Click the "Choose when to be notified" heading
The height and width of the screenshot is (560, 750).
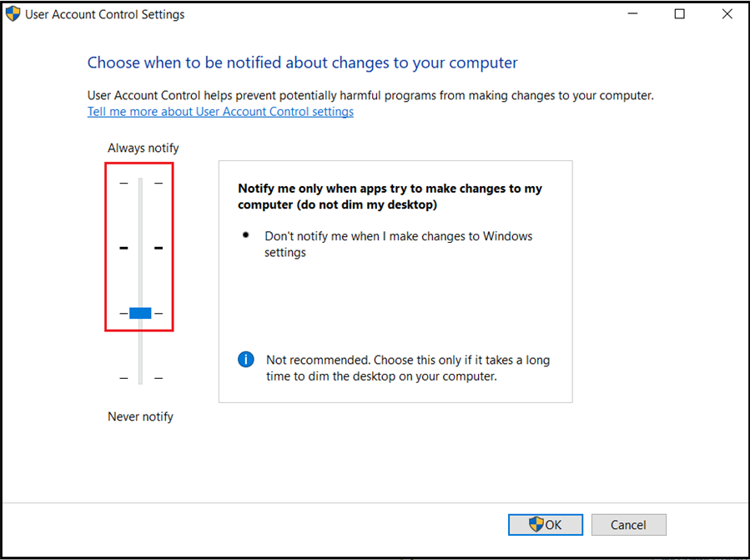(x=302, y=63)
